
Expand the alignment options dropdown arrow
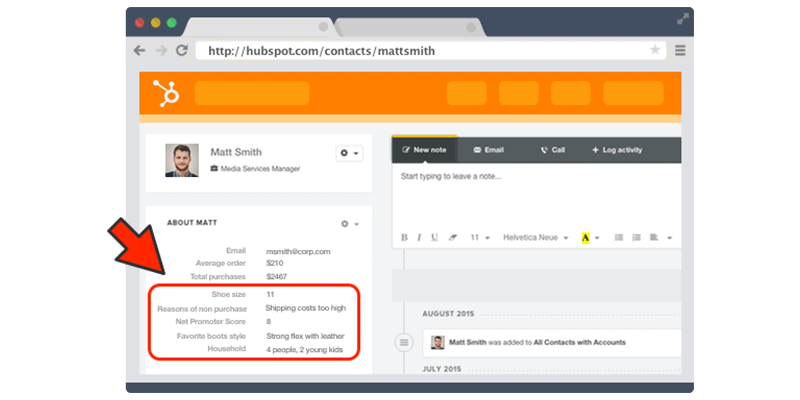669,238
